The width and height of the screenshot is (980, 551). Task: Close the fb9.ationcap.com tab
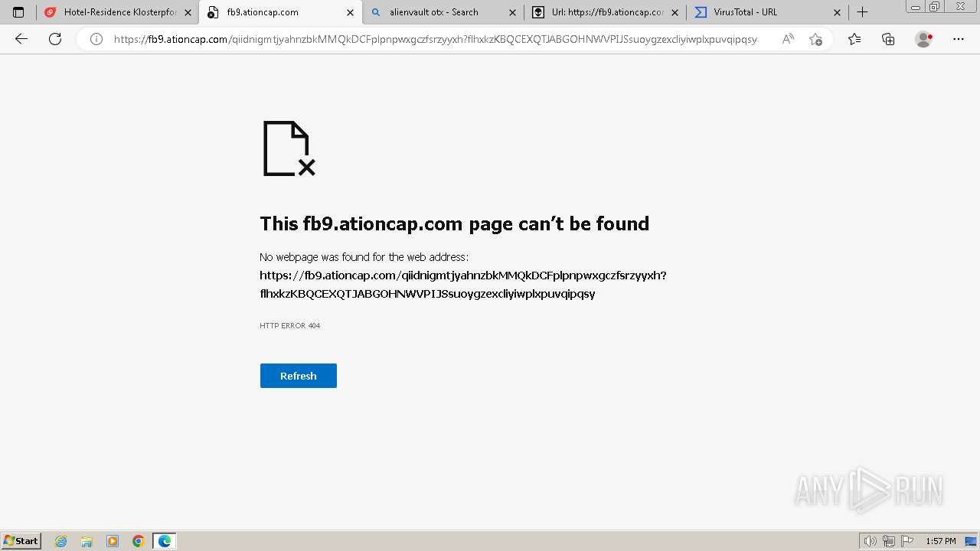tap(350, 12)
